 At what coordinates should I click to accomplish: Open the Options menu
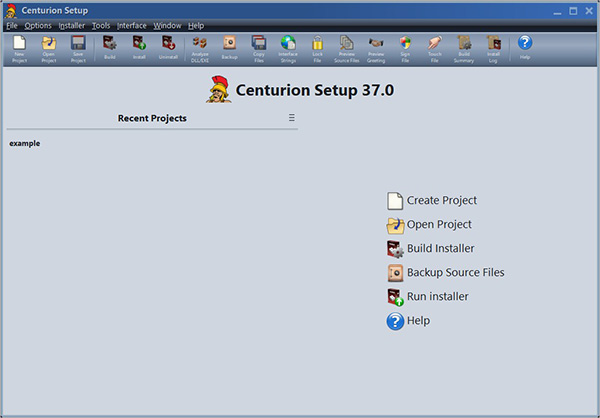tap(38, 26)
